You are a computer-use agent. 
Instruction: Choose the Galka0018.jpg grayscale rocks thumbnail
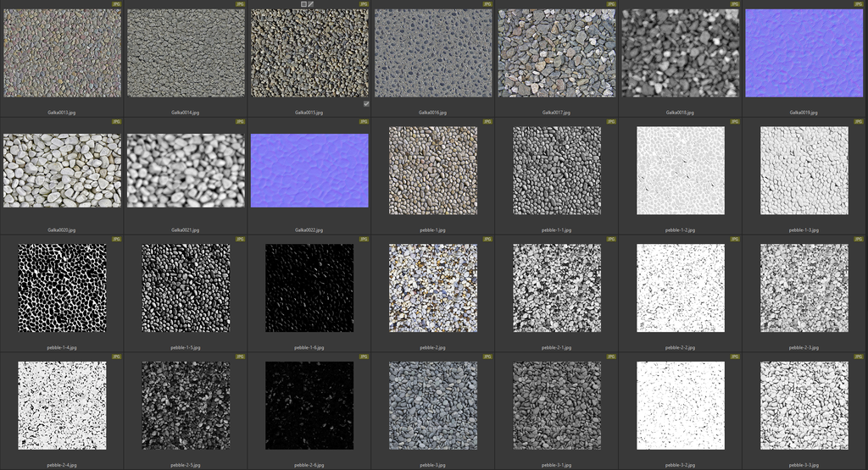pos(680,53)
